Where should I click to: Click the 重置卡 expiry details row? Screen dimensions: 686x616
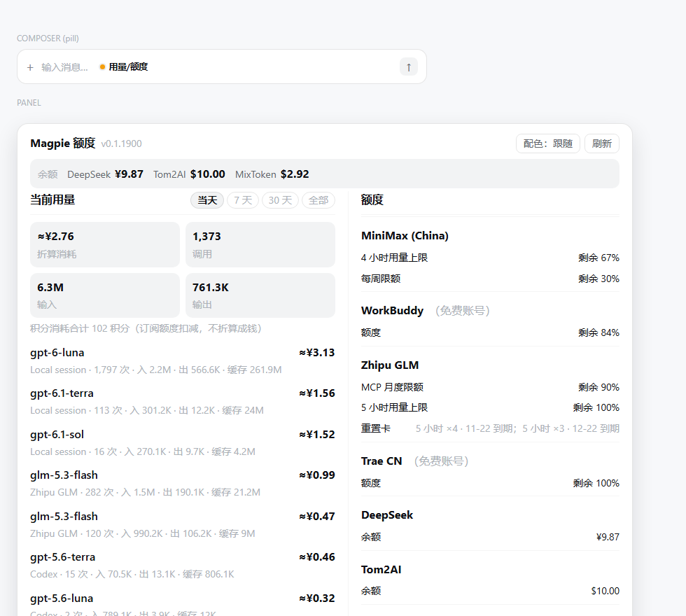click(490, 428)
